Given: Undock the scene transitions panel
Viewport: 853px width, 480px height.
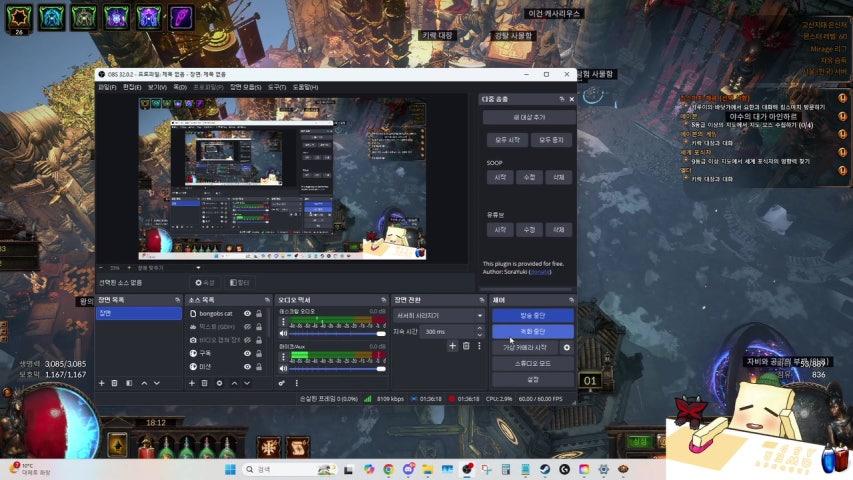Looking at the screenshot, I should point(481,300).
